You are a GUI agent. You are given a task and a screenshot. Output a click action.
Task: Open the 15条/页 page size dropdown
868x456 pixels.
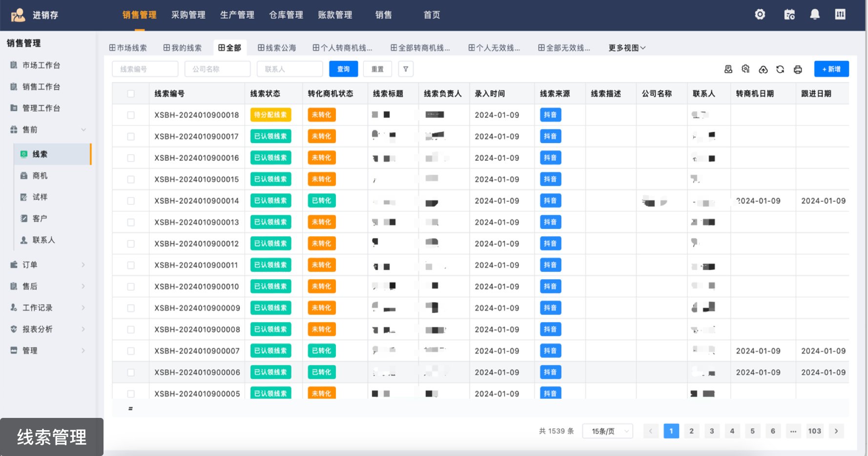607,431
